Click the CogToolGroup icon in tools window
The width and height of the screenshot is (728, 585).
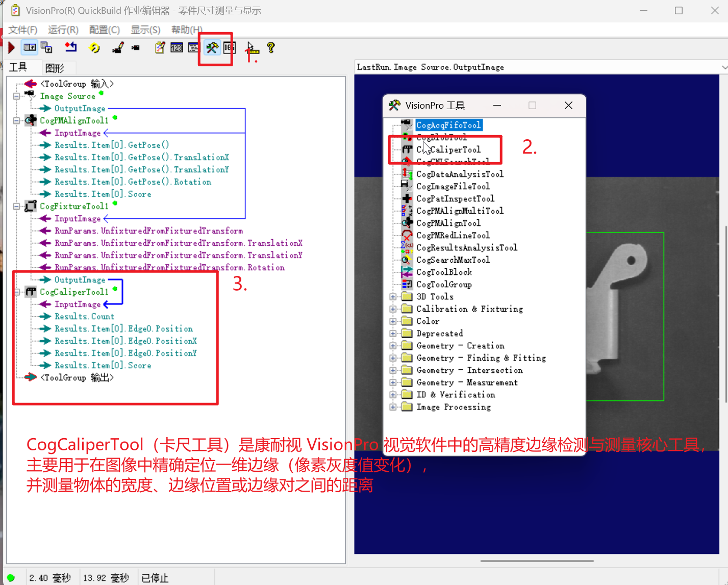pos(407,284)
